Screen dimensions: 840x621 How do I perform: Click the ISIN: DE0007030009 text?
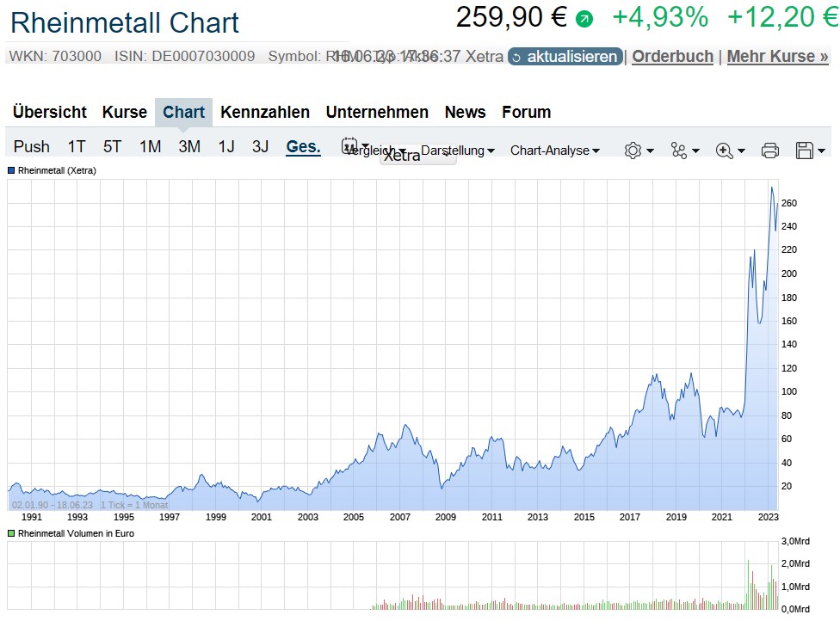tap(184, 56)
